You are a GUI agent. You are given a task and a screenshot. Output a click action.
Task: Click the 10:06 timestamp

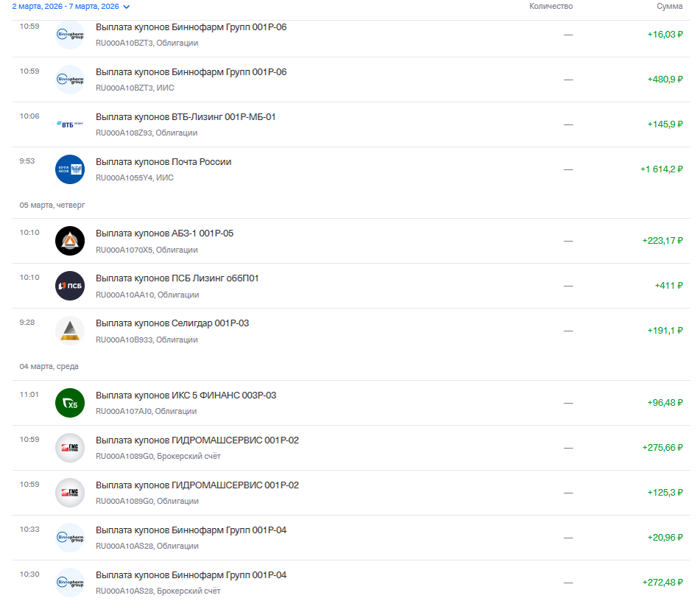coord(29,116)
